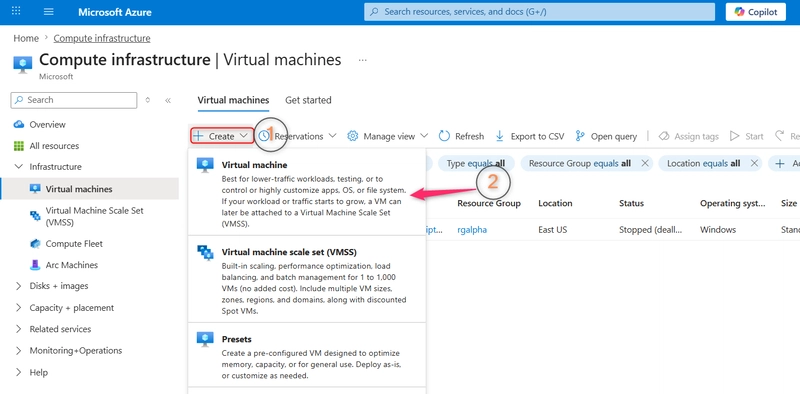The height and width of the screenshot is (394, 800).
Task: Open the Reservations dropdown
Action: coord(298,136)
